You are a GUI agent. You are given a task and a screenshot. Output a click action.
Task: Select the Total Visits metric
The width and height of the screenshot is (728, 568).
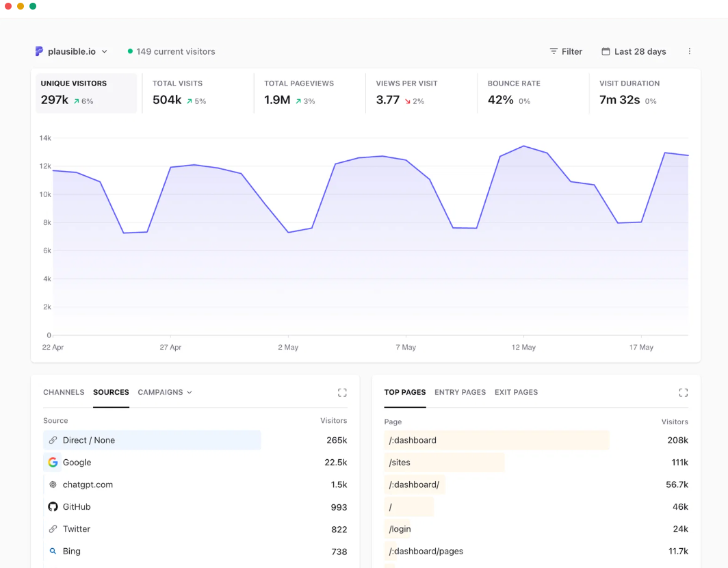tap(198, 93)
